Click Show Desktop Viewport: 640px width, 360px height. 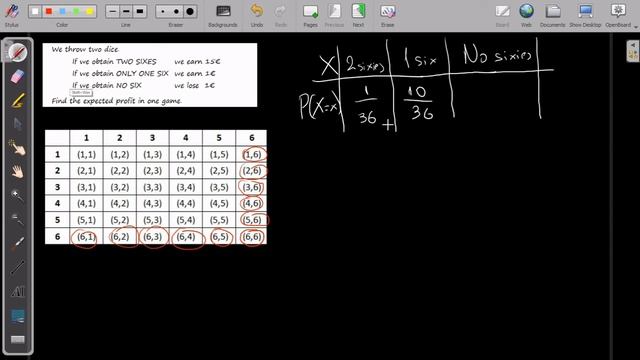[585, 15]
